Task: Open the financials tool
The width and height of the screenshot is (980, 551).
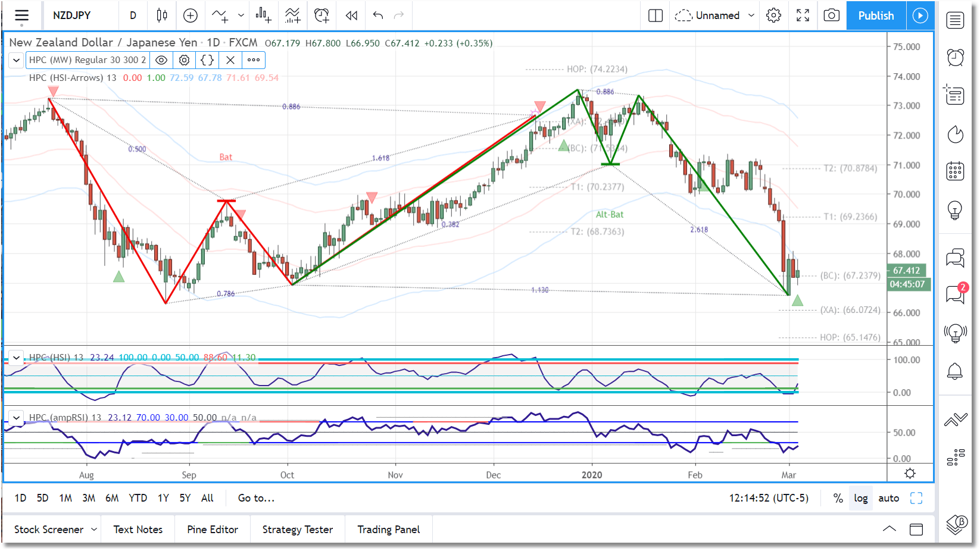Action: pos(264,15)
